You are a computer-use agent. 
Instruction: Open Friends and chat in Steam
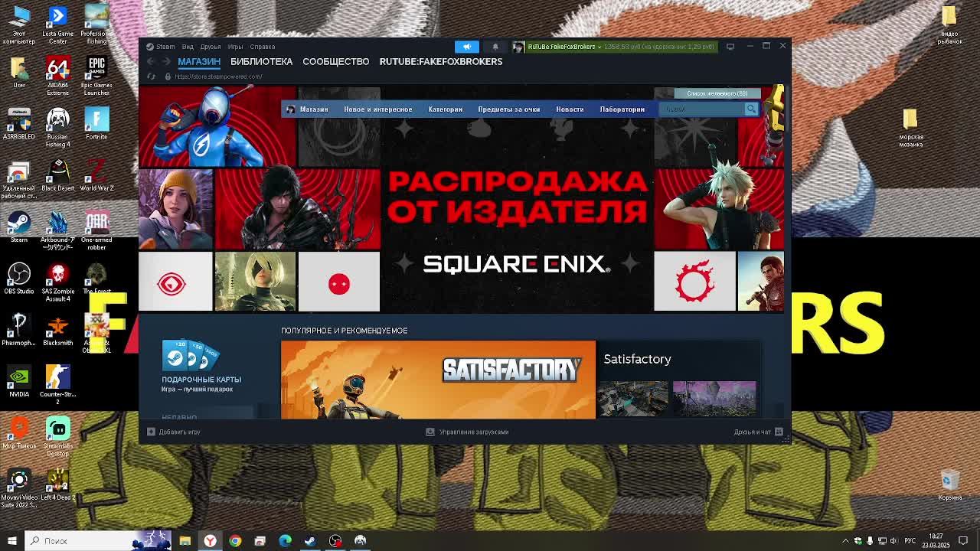(x=759, y=432)
